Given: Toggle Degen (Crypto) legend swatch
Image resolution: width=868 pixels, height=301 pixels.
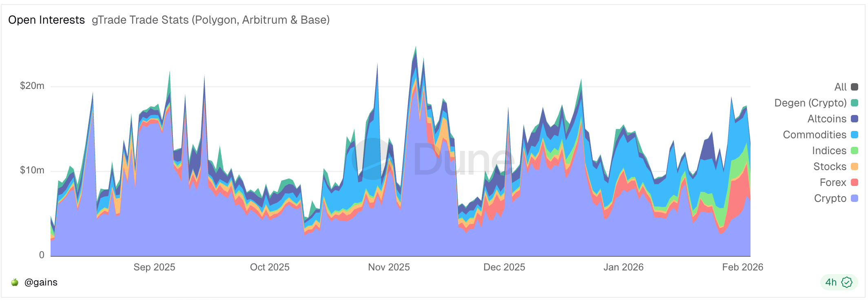Looking at the screenshot, I should 855,103.
